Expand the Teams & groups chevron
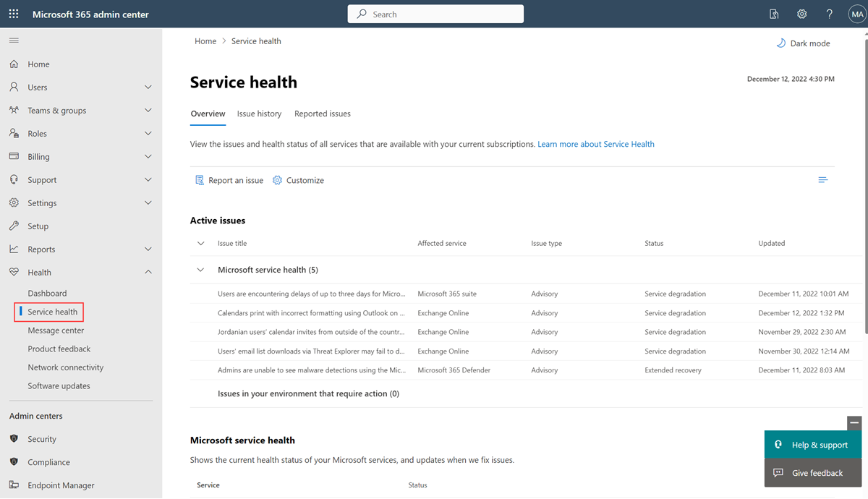 coord(148,111)
